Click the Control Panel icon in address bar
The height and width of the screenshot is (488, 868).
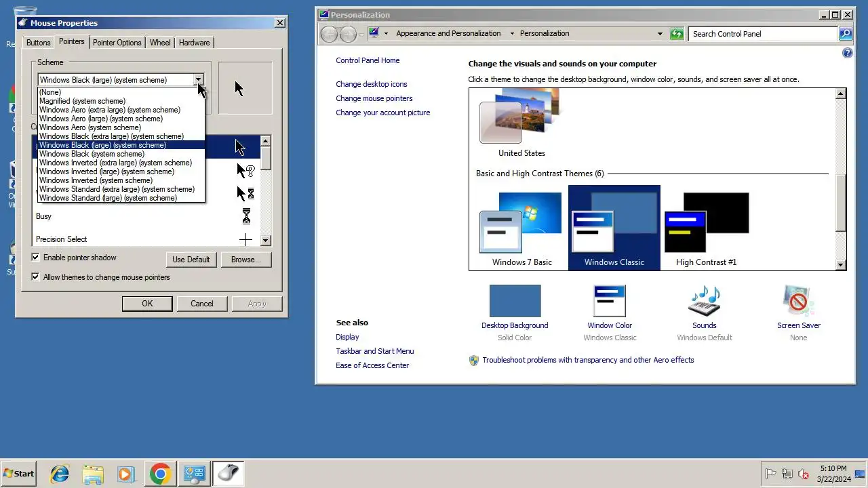[374, 33]
